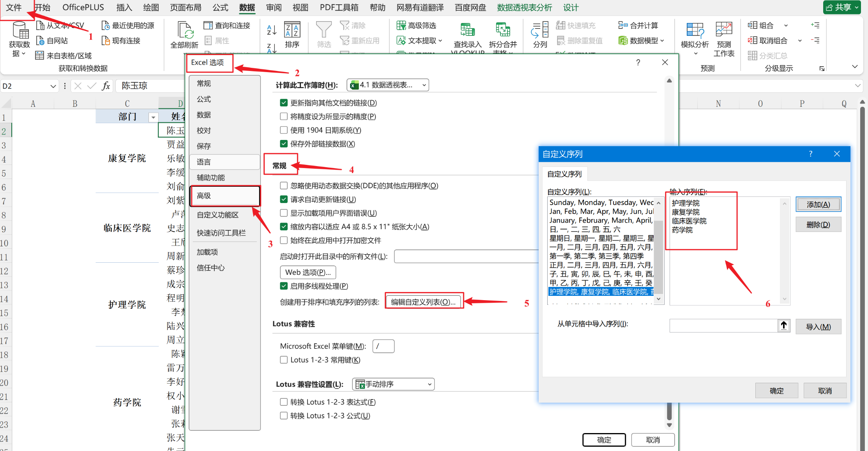The width and height of the screenshot is (868, 451).
Task: Toggle the 启用多线程处理 checkbox
Action: pos(284,286)
